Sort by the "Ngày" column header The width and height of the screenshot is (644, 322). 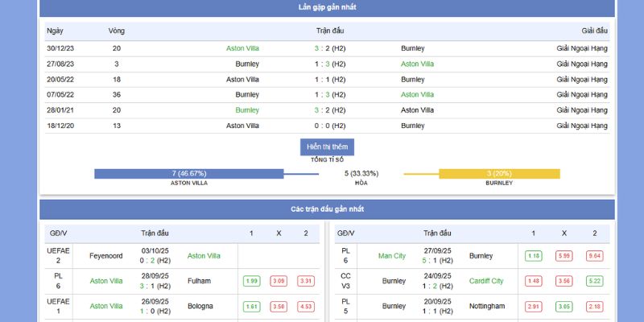(x=55, y=31)
